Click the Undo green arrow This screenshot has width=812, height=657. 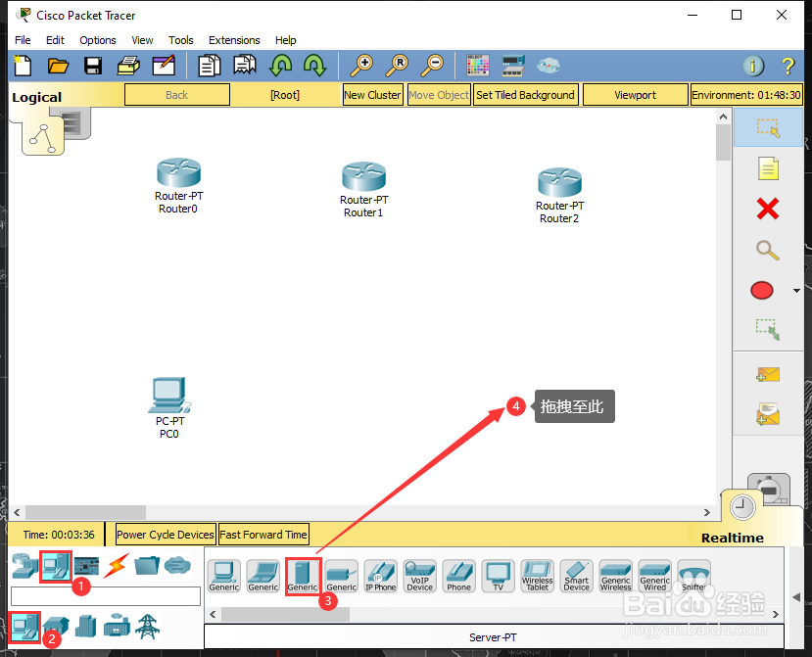coord(281,66)
